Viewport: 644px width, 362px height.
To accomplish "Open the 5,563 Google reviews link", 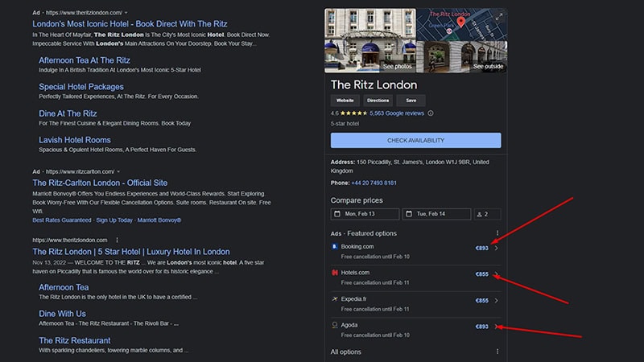I will 397,113.
